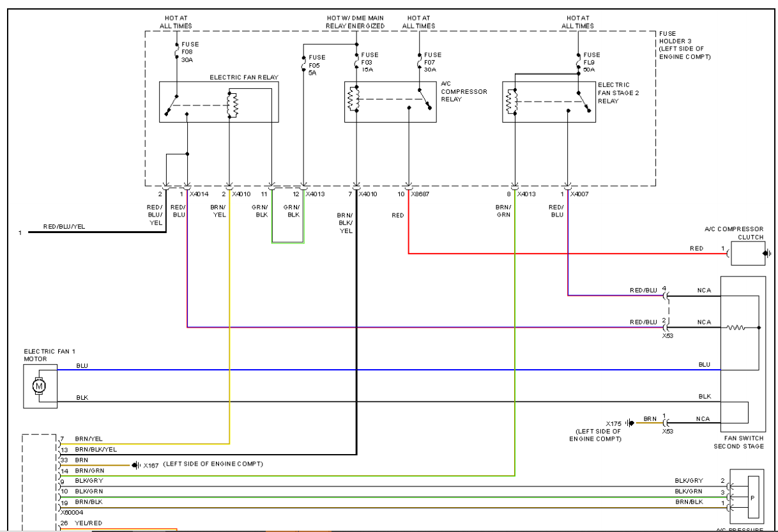This screenshot has width=778, height=532.
Task: Select the Electric Fan Stage 2 Relay
Action: [549, 102]
